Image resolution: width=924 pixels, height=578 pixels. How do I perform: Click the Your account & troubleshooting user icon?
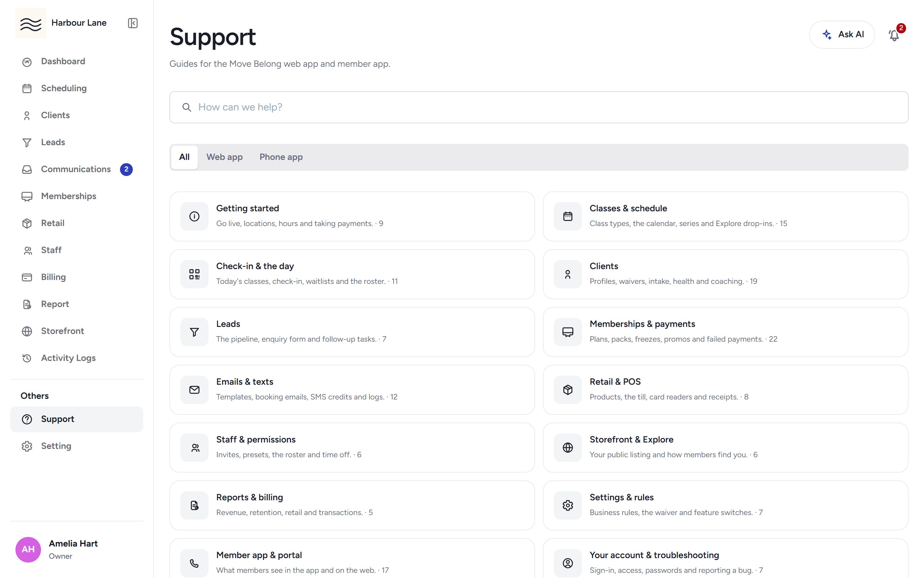pos(568,563)
